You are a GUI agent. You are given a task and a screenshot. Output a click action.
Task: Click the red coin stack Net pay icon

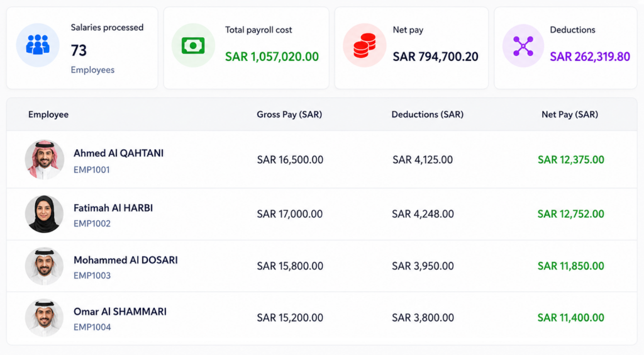[x=364, y=45]
